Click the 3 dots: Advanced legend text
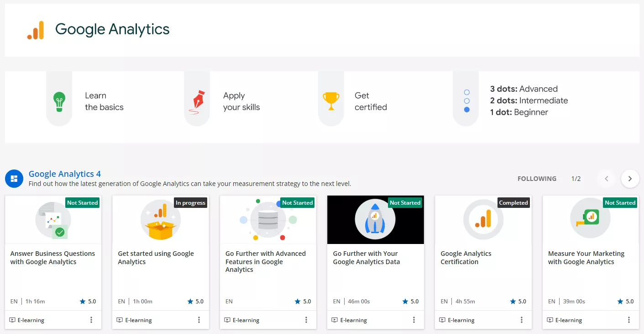 (524, 89)
